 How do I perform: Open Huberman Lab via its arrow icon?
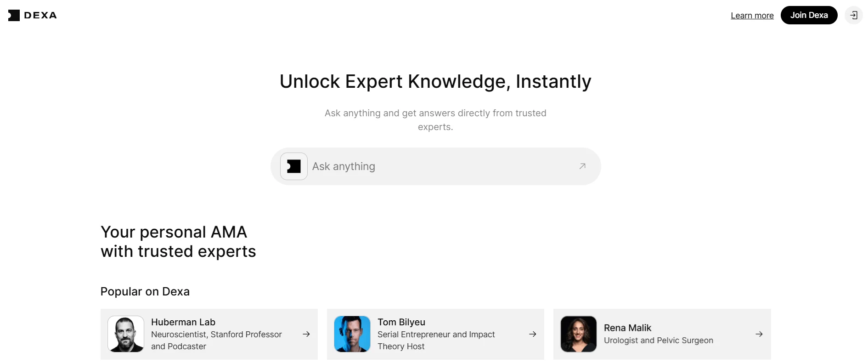(306, 334)
